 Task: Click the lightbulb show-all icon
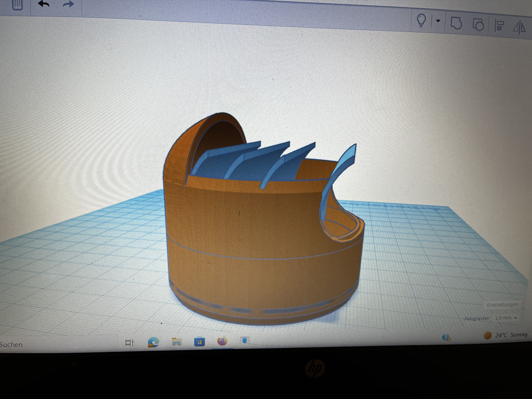421,20
